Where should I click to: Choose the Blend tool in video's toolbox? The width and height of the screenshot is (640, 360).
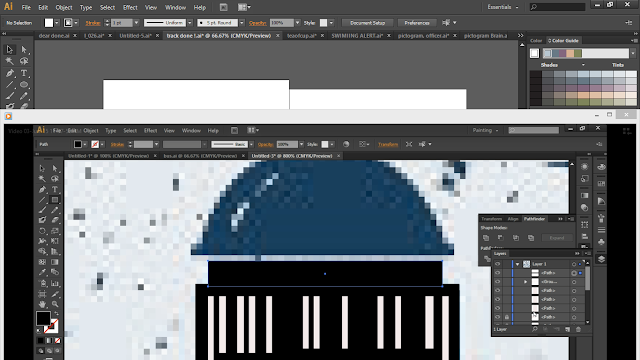pos(55,272)
